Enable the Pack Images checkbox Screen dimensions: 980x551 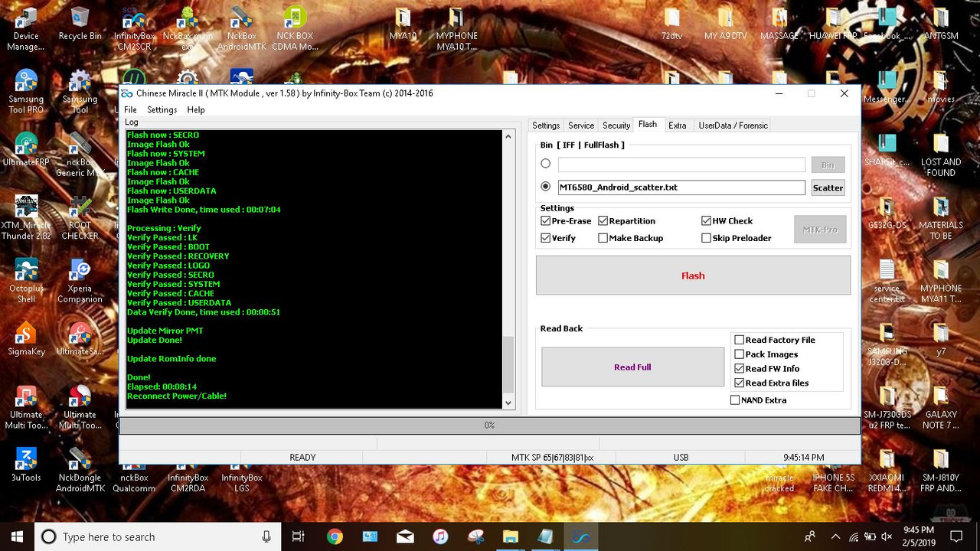tap(766, 354)
